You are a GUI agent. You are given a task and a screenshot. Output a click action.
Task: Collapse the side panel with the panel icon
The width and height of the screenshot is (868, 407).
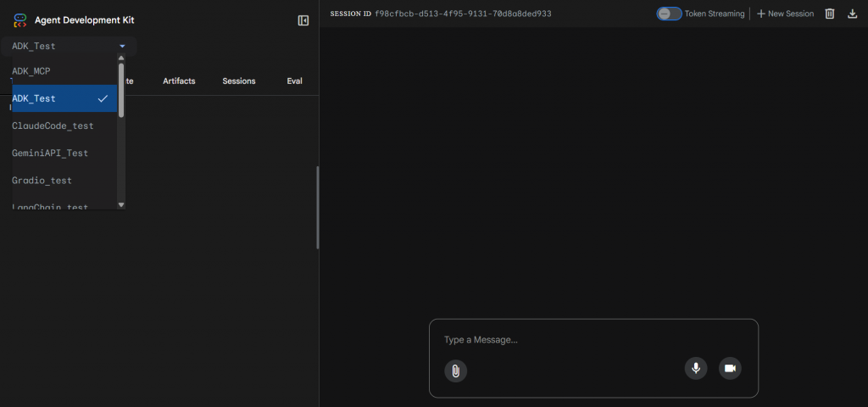click(303, 20)
